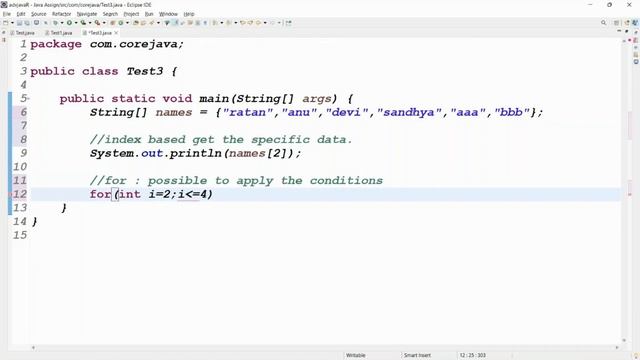This screenshot has height=360, width=640.
Task: Click the Writable status bar entry
Action: [356, 355]
